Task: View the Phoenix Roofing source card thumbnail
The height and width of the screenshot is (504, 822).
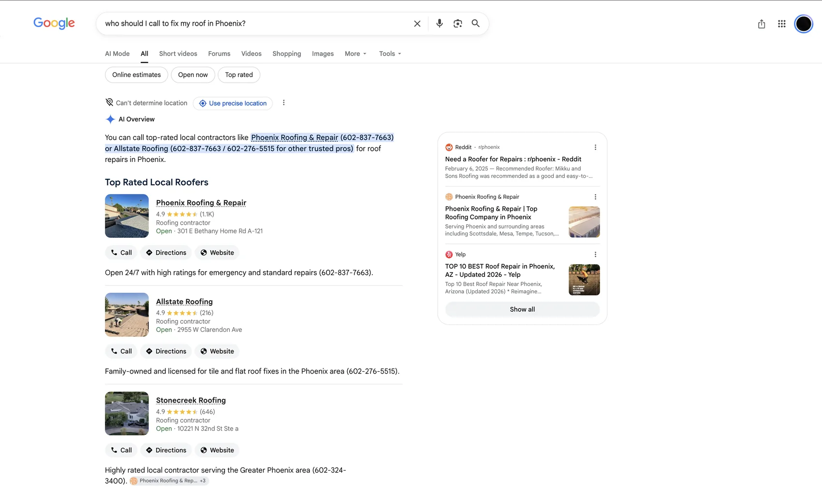Action: pos(584,222)
